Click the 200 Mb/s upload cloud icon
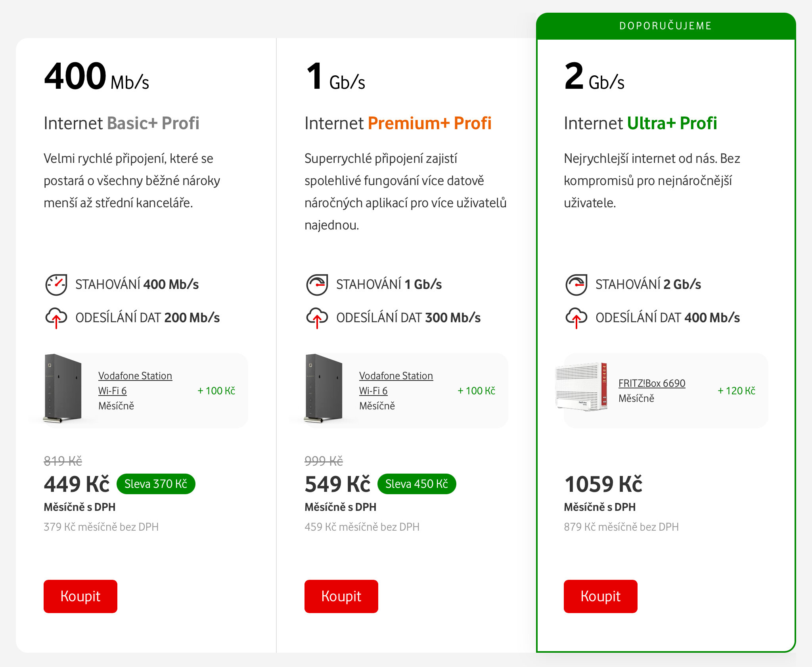This screenshot has width=812, height=667. coord(56,317)
